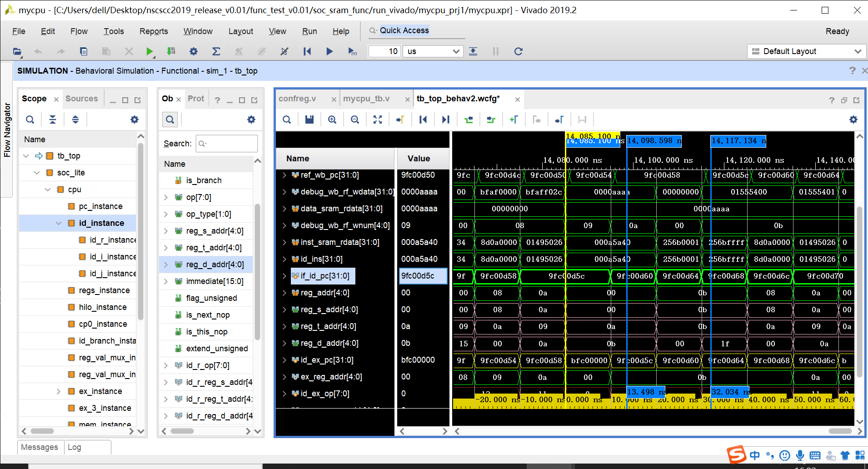The image size is (868, 469).
Task: Click the waveform horizontal scrollbar thumb
Action: [840, 431]
